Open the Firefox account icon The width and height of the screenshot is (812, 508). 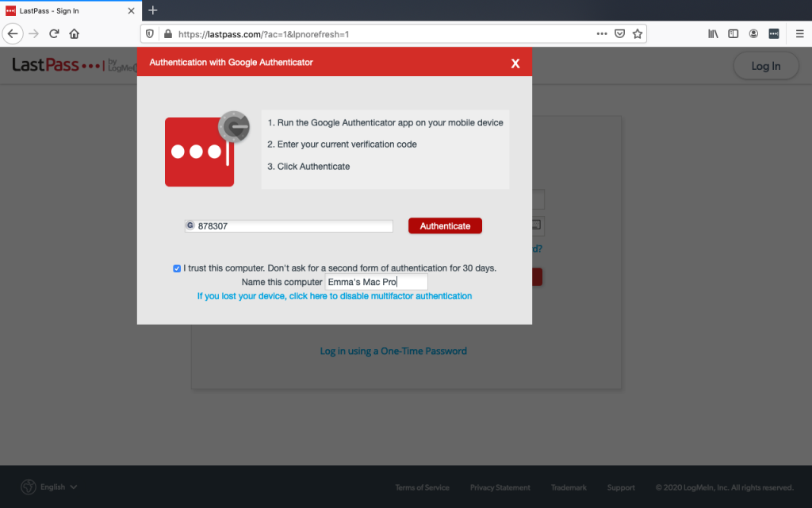pyautogui.click(x=753, y=33)
